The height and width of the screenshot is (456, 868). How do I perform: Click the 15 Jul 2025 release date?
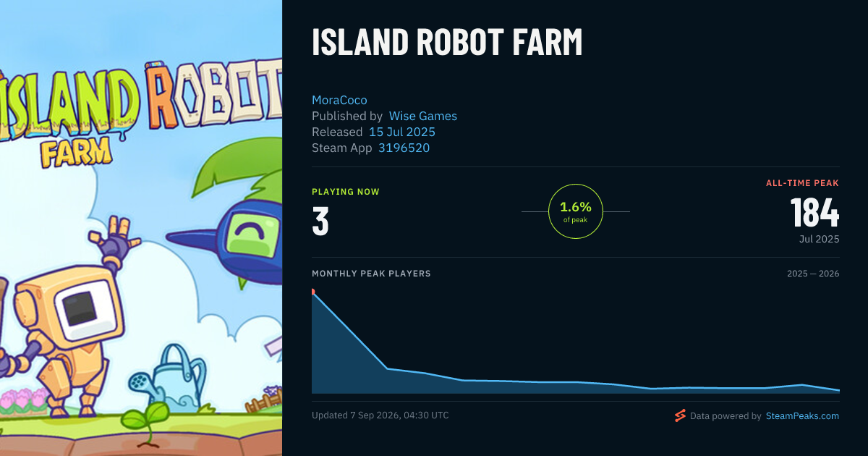[402, 132]
